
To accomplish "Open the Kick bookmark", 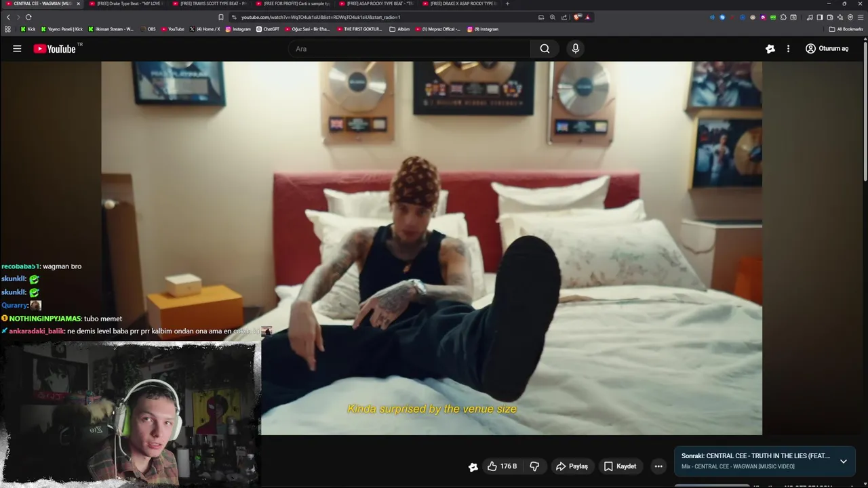I will coord(28,29).
